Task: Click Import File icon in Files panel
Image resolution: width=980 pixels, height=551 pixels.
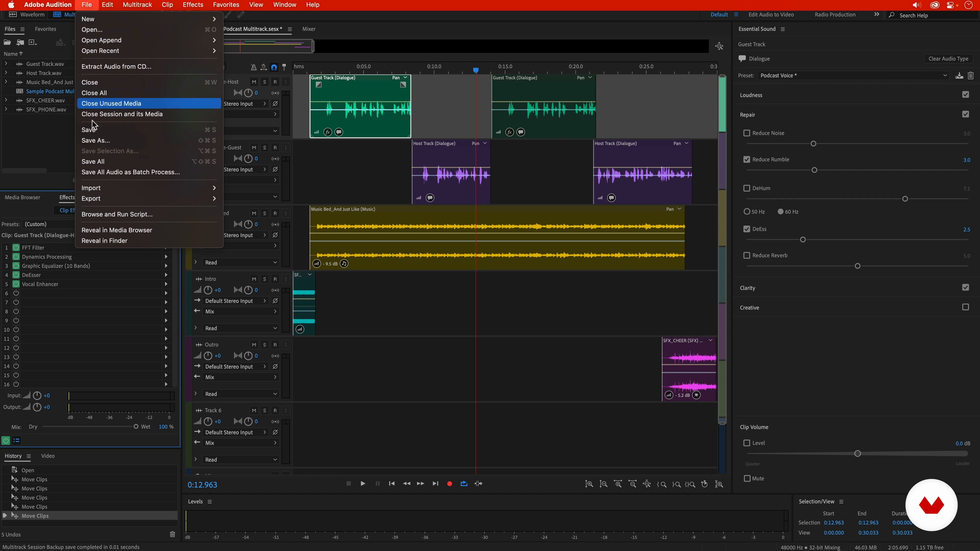Action: click(20, 42)
